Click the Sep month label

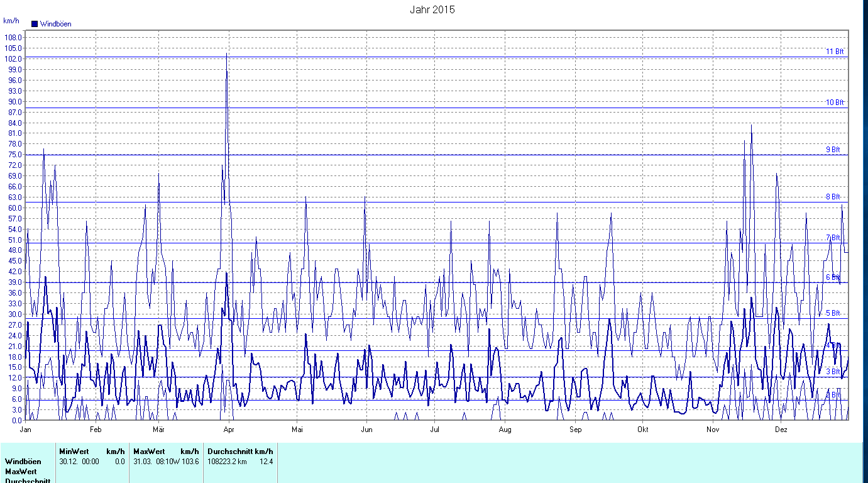click(575, 430)
